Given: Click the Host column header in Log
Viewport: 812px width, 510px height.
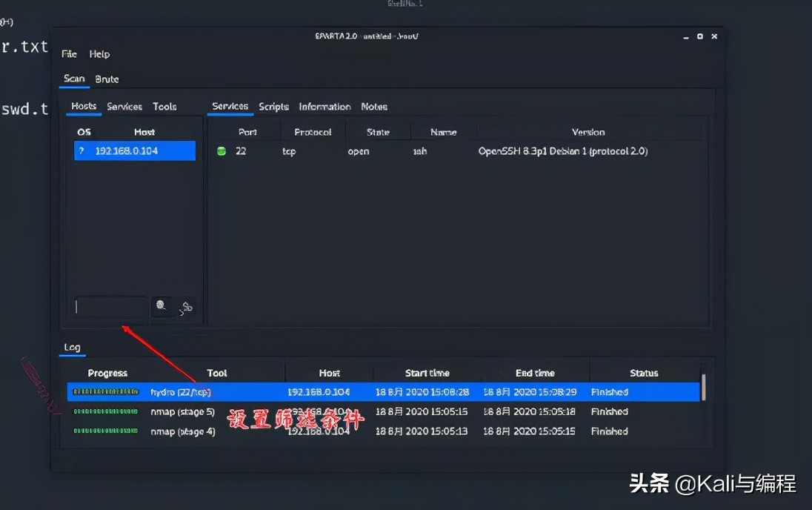Looking at the screenshot, I should (x=330, y=373).
